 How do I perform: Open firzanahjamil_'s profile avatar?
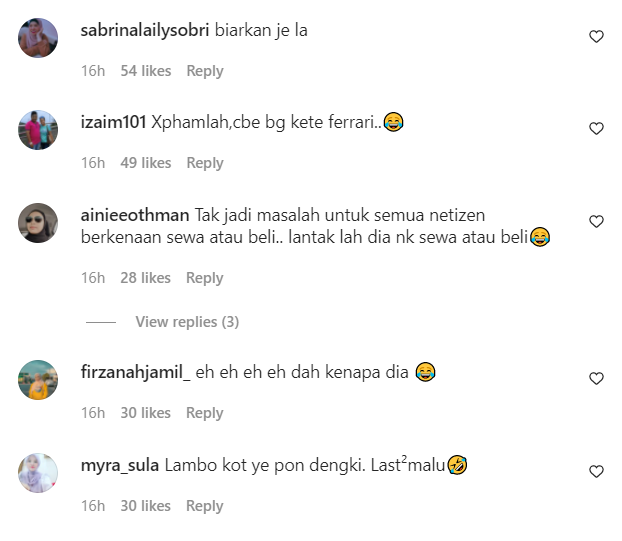tap(38, 380)
